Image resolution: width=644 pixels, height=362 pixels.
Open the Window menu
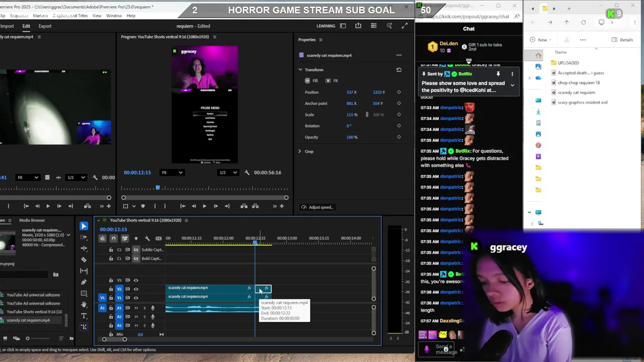point(114,16)
